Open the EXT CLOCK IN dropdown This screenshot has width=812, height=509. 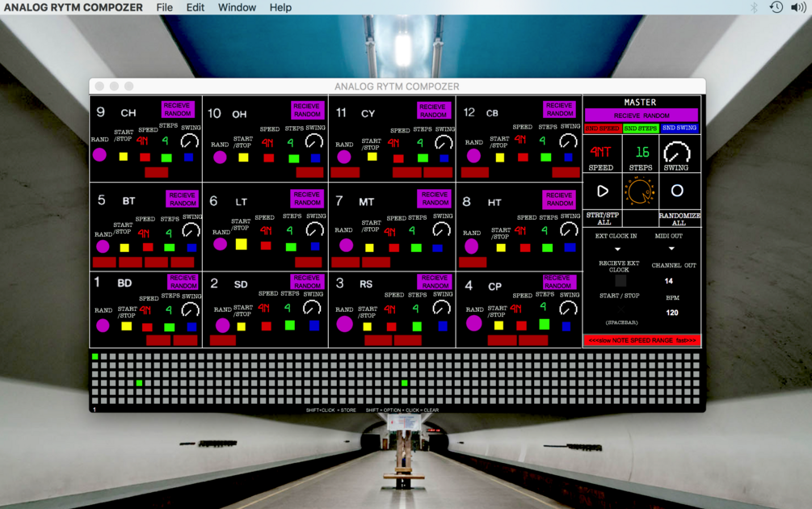[x=617, y=249]
